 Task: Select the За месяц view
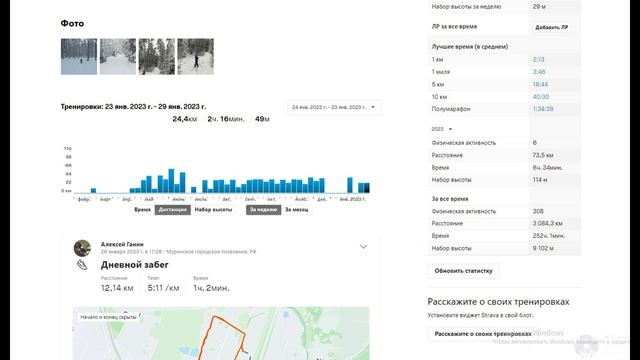click(x=297, y=210)
